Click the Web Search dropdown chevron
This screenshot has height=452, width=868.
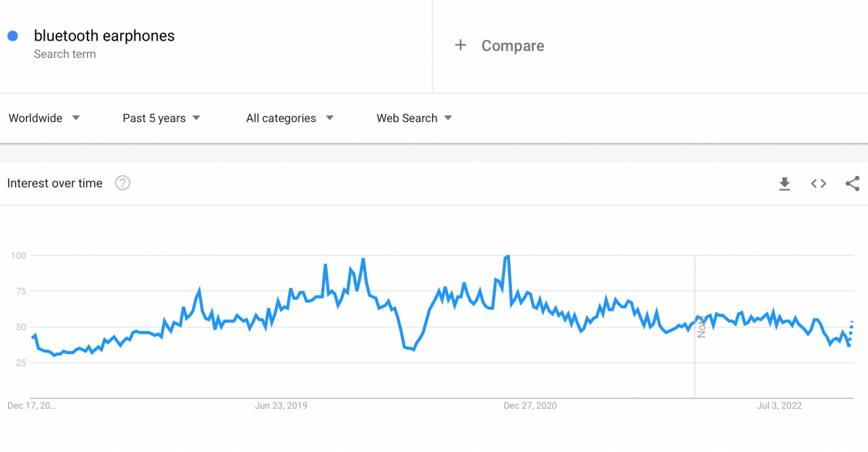click(x=448, y=118)
